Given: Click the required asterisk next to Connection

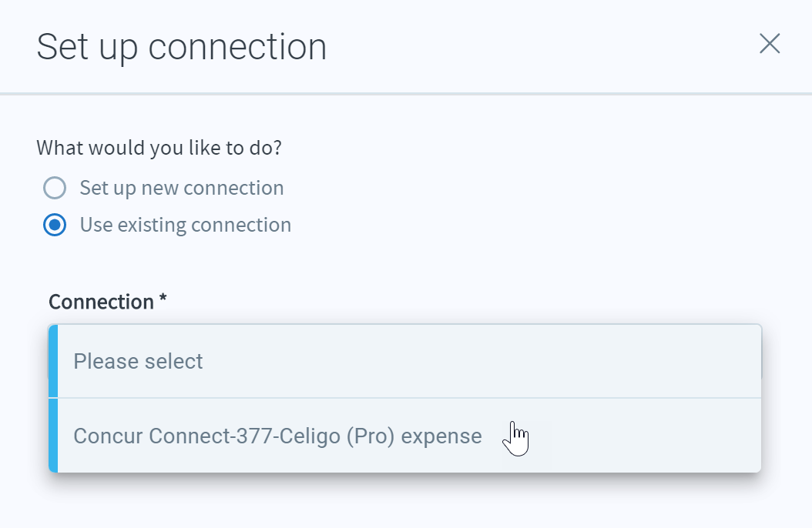Looking at the screenshot, I should point(163,299).
